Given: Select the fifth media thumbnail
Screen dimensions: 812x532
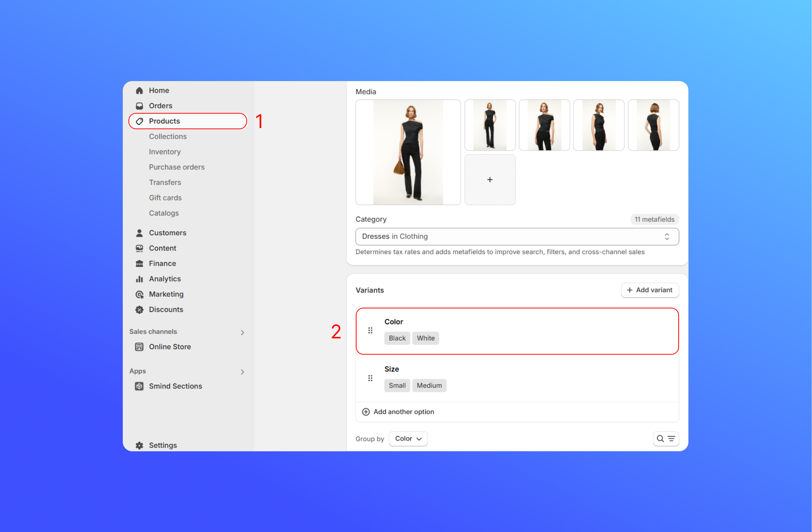Looking at the screenshot, I should 653,125.
